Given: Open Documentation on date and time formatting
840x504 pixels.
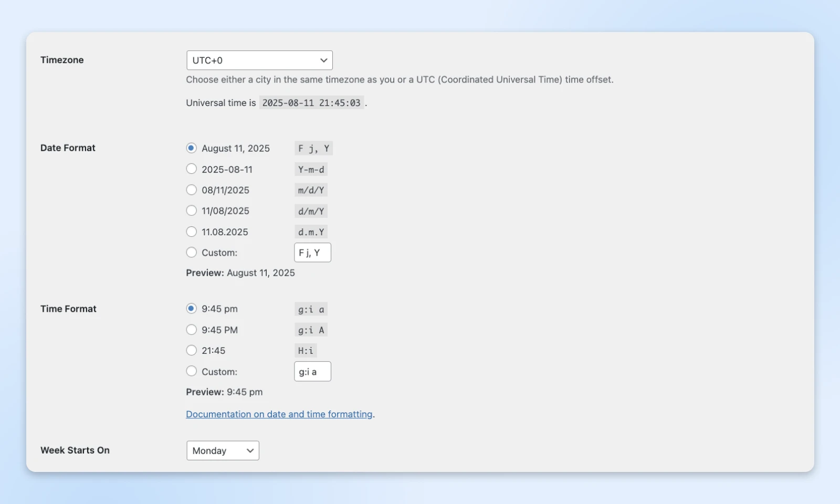Looking at the screenshot, I should [x=279, y=414].
